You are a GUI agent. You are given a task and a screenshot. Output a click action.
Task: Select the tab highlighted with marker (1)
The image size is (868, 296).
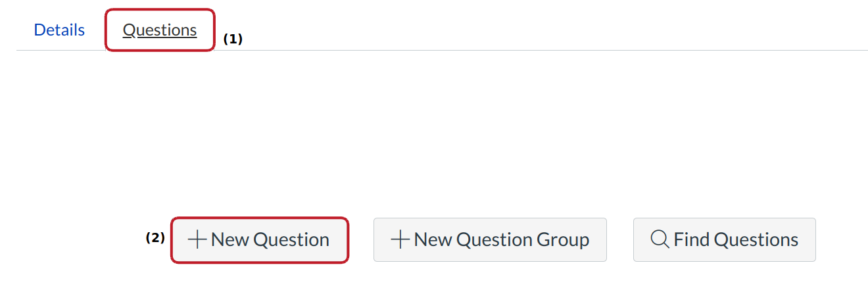[160, 30]
